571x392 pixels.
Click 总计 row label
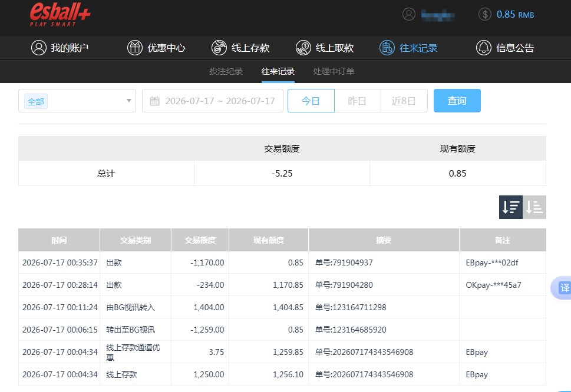point(106,174)
